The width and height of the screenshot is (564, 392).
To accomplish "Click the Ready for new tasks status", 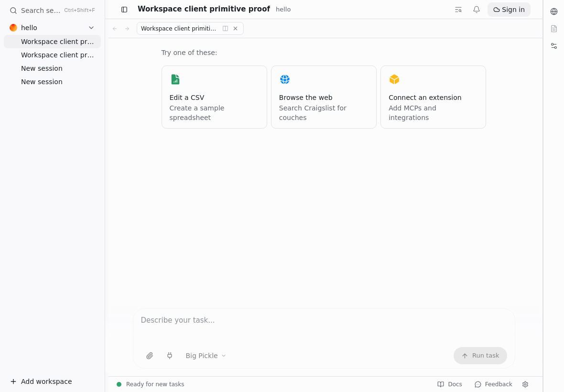I will coord(155,384).
